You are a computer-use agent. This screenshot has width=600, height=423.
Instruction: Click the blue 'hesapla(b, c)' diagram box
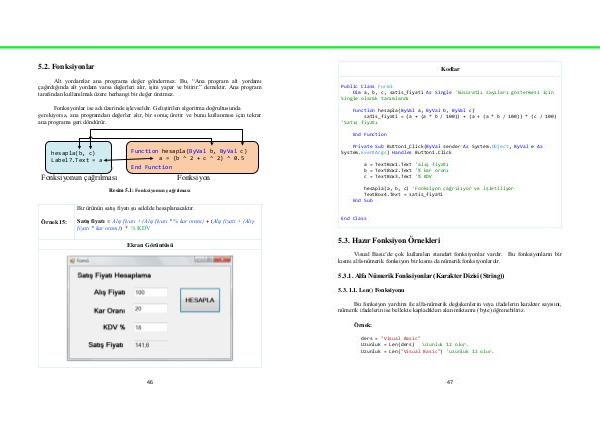pyautogui.click(x=78, y=157)
